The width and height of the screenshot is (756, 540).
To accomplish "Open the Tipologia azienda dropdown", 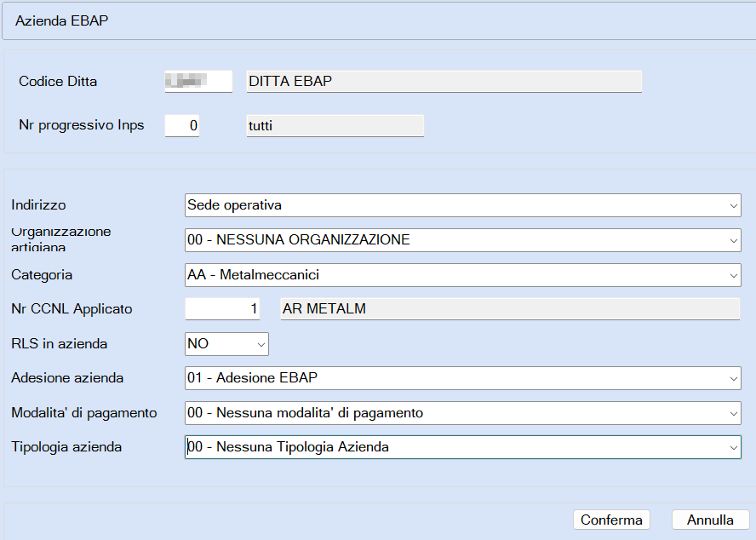I will coord(463,447).
